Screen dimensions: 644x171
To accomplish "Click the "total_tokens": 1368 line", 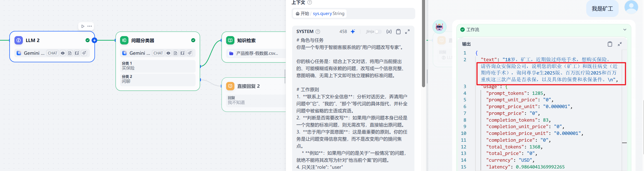I will [x=514, y=147].
